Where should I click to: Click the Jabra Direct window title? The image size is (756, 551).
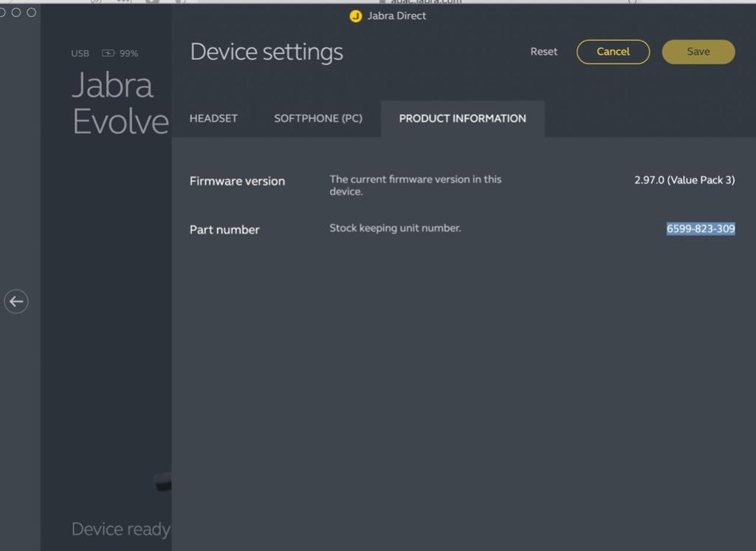pyautogui.click(x=396, y=16)
